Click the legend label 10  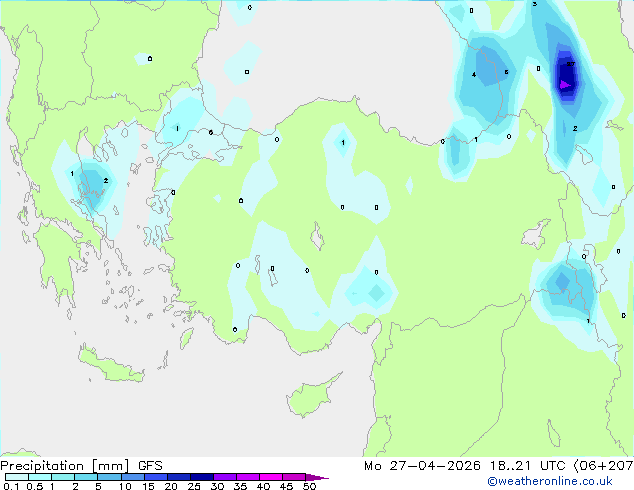tap(125, 486)
